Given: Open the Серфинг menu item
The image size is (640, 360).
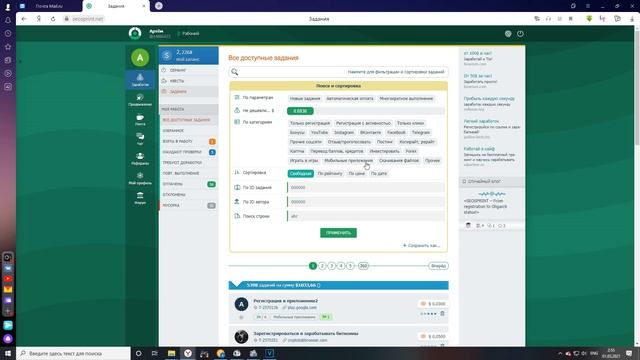Looking at the screenshot, I should 189,70.
